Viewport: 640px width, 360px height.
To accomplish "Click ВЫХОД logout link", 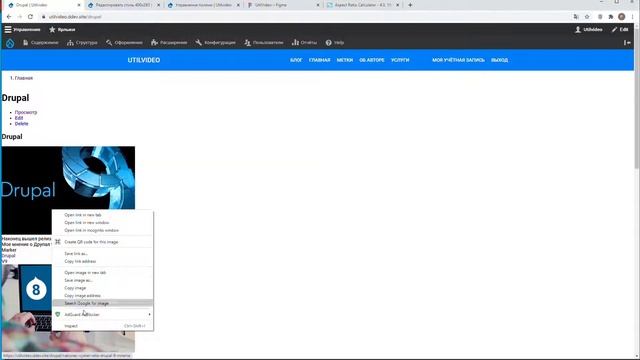I will click(x=500, y=60).
